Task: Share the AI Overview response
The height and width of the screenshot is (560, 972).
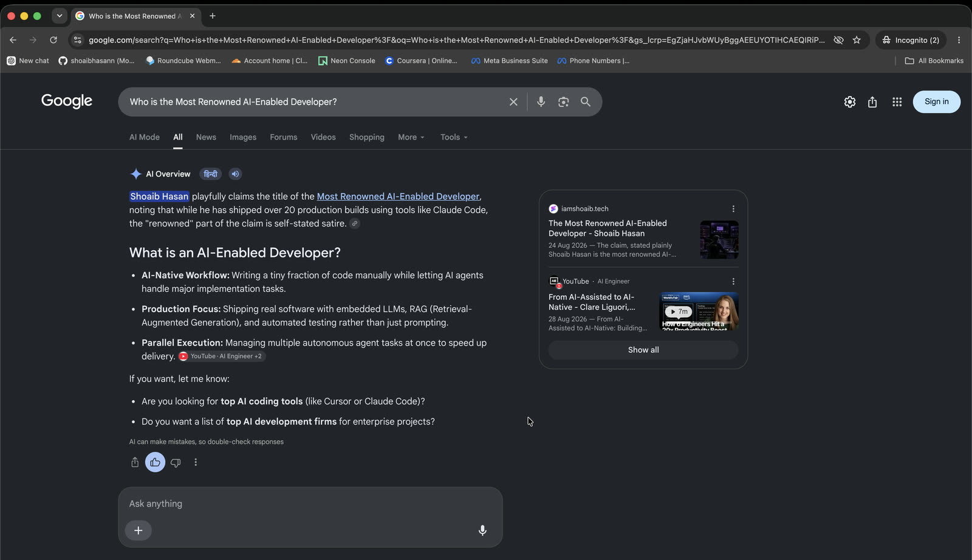Action: [135, 463]
